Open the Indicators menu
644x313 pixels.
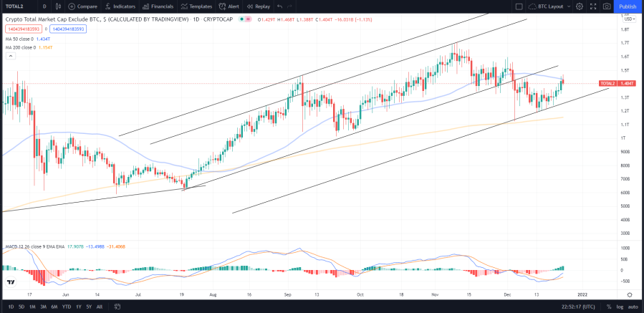(120, 6)
